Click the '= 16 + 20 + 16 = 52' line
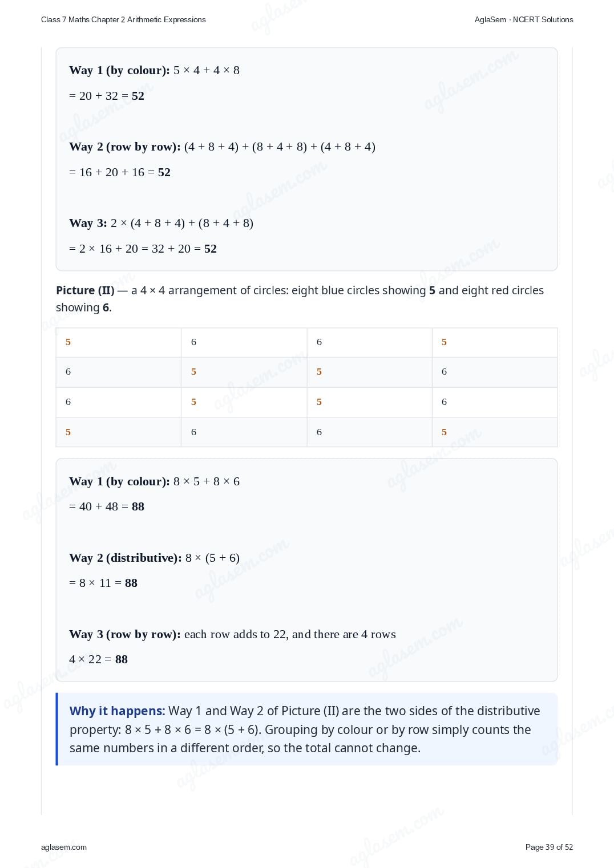 pyautogui.click(x=120, y=172)
